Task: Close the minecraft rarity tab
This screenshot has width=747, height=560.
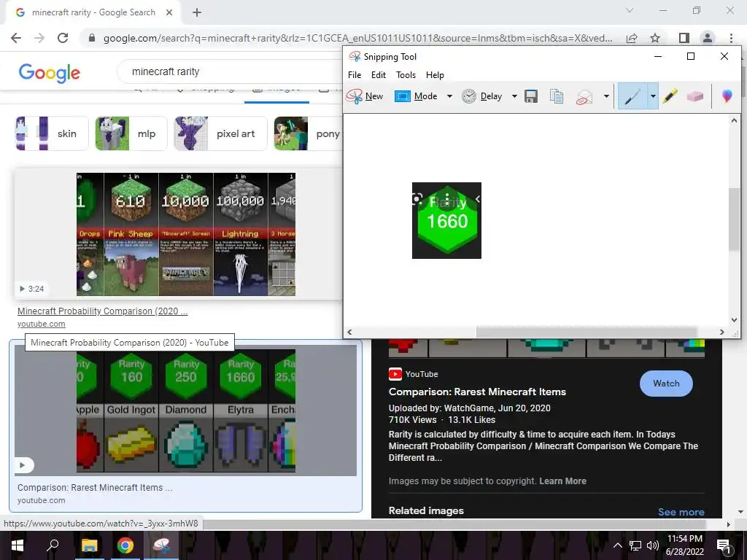Action: (169, 12)
